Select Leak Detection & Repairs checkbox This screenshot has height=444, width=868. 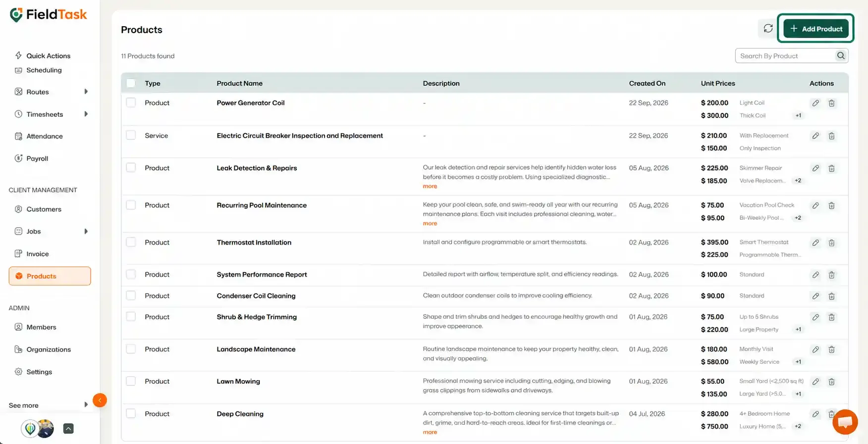point(131,168)
